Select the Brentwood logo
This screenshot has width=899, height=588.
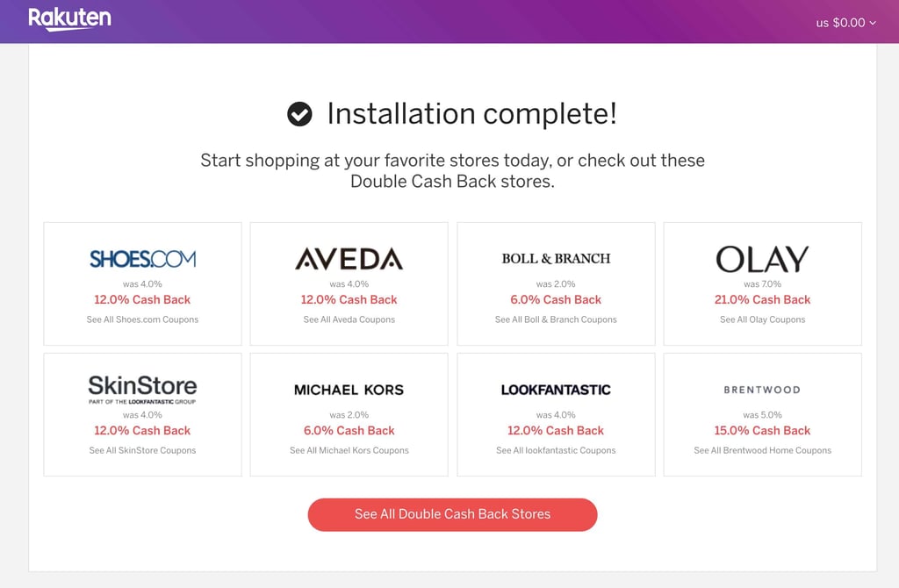763,390
